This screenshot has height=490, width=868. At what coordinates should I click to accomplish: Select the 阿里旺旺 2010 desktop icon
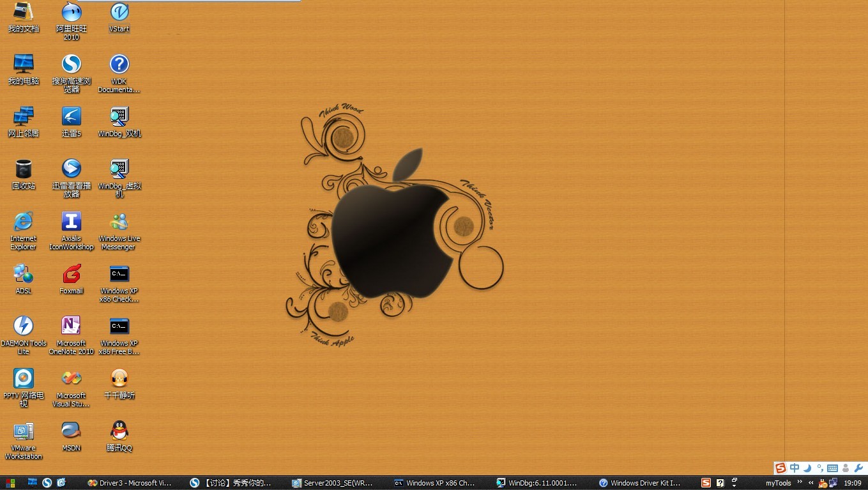[72, 21]
